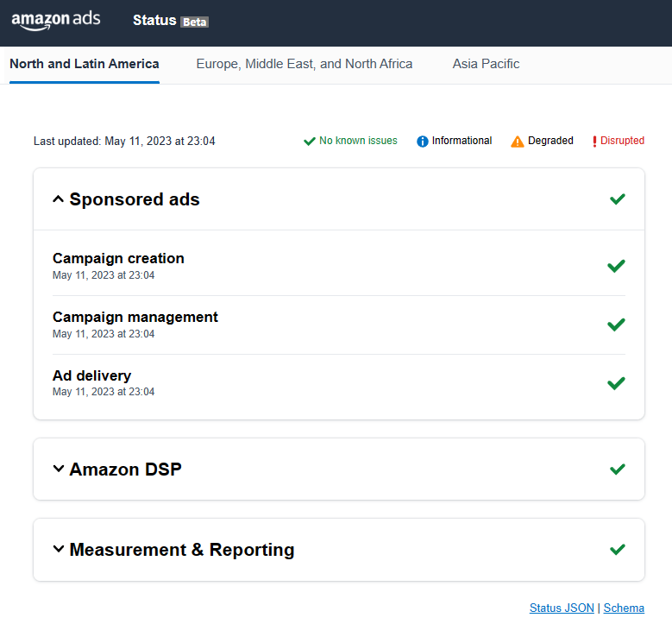This screenshot has height=624, width=672.
Task: Click the Beta badge next to Status
Action: tap(195, 22)
